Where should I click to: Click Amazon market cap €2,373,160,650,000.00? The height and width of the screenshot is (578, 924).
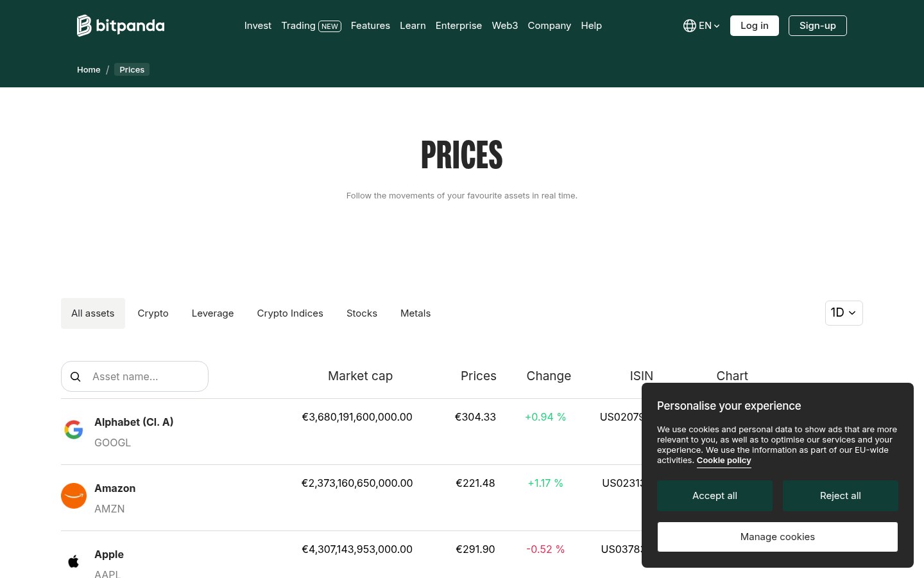tap(357, 483)
